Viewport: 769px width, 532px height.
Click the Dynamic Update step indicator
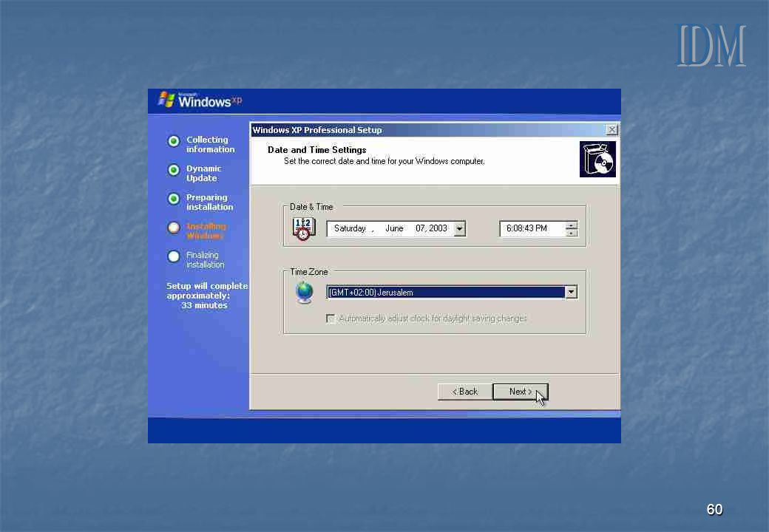click(x=174, y=171)
